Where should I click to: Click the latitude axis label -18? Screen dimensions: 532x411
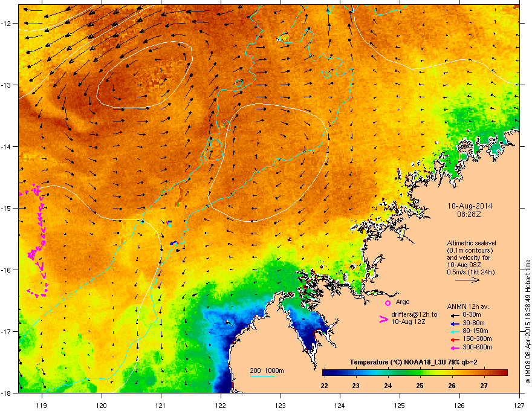6,393
